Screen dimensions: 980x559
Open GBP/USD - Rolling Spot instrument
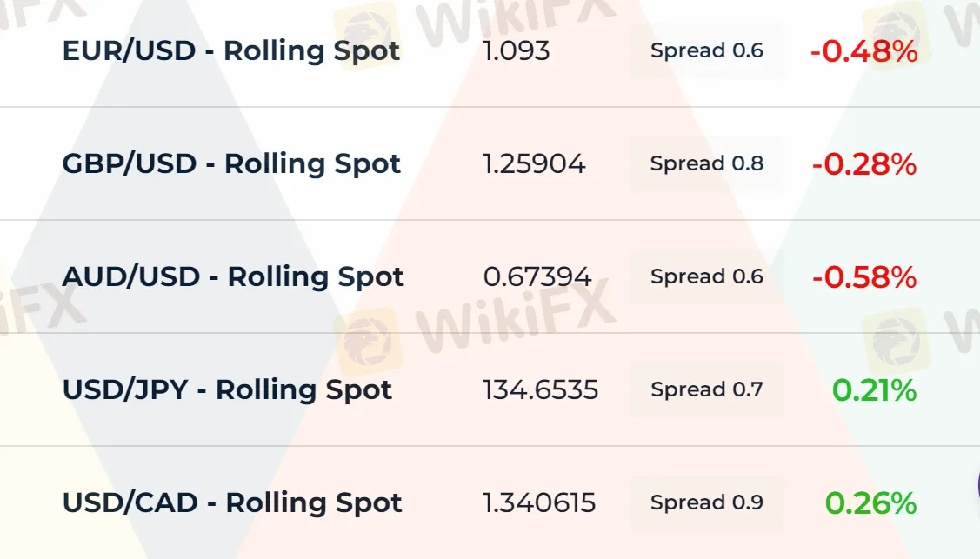[231, 163]
